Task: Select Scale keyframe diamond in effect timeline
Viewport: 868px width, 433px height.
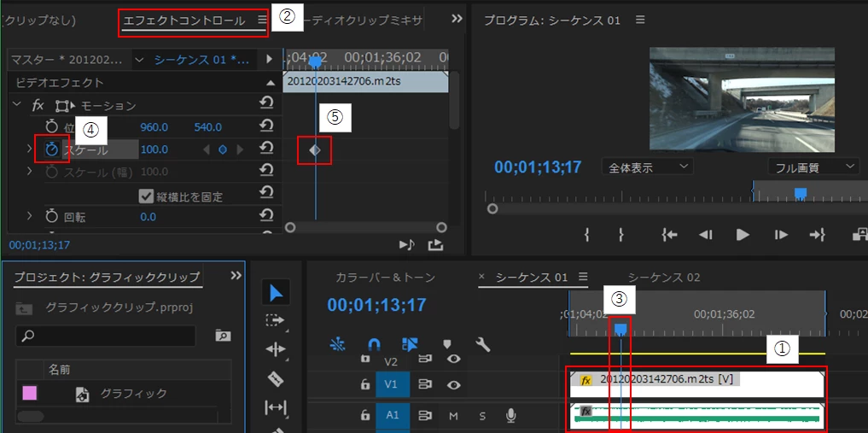Action: coord(314,149)
